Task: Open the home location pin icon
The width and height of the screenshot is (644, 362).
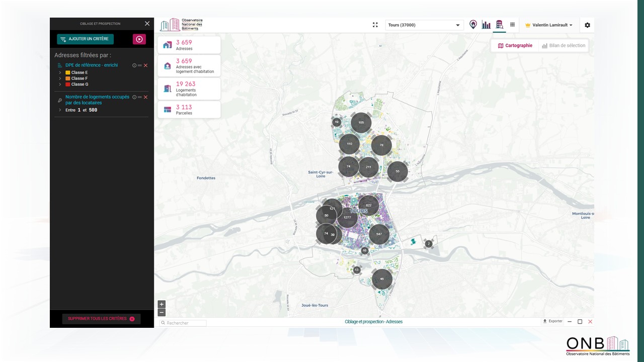Action: pos(473,25)
